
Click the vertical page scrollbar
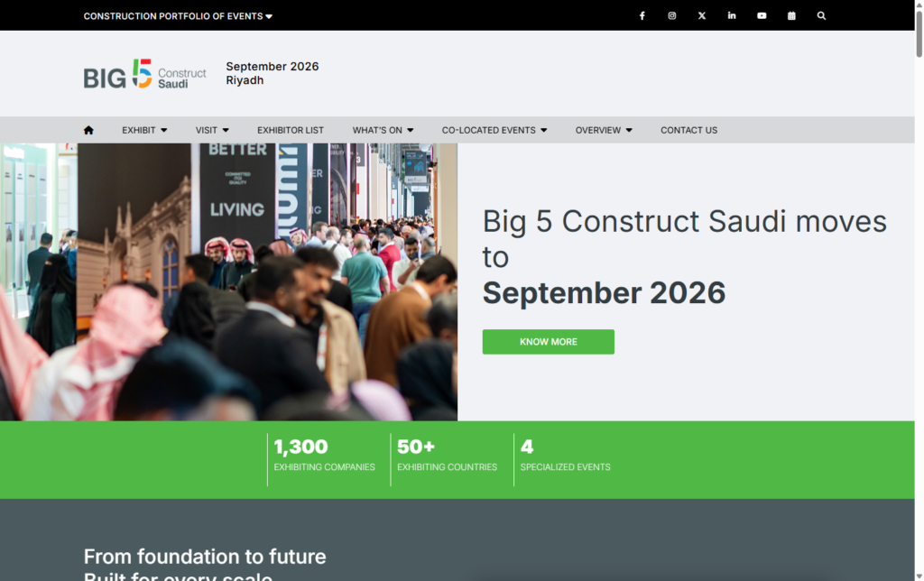919,271
